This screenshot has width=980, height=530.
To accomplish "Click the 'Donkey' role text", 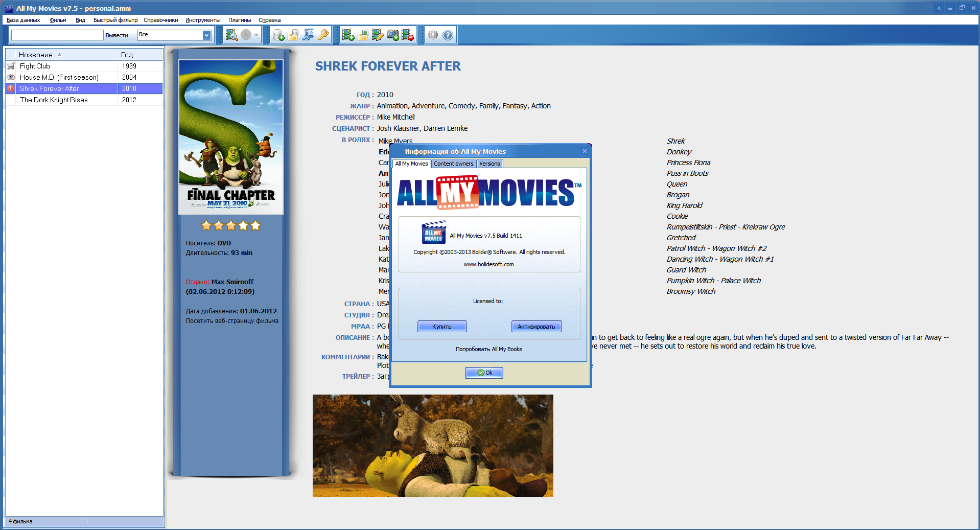I will 679,152.
